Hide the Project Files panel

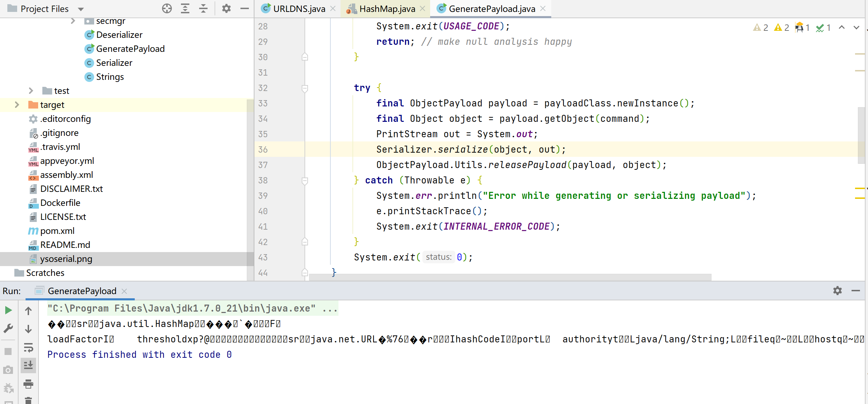click(x=245, y=8)
